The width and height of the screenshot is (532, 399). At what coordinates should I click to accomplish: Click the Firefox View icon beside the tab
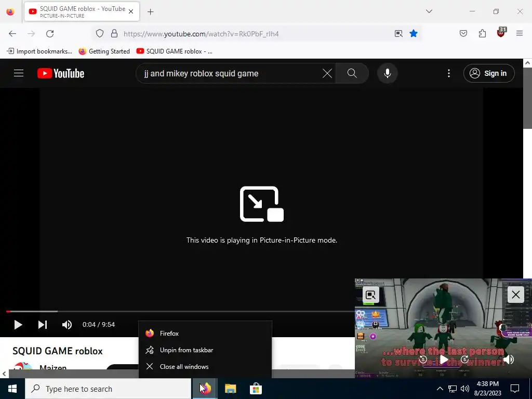tap(10, 11)
